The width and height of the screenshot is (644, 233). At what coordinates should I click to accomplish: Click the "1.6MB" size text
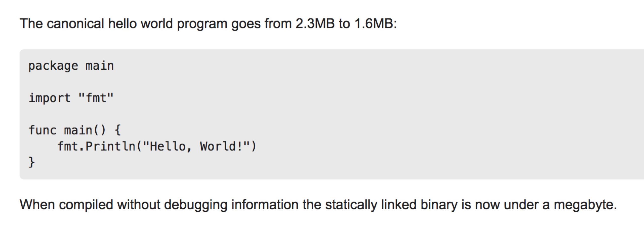374,24
